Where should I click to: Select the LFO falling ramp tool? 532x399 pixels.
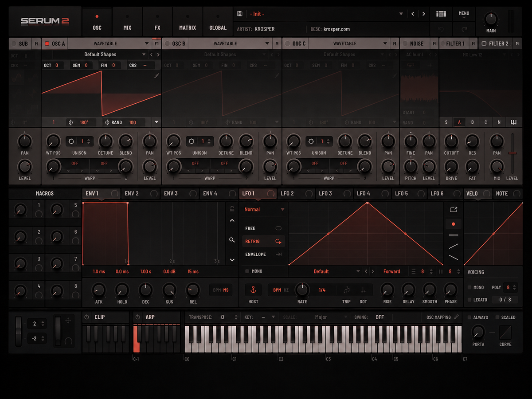click(453, 257)
